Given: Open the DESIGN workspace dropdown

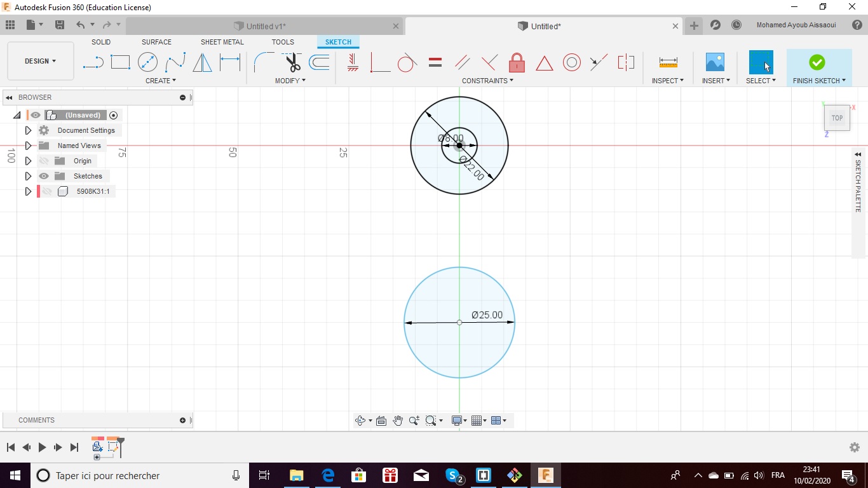Looking at the screenshot, I should [41, 61].
